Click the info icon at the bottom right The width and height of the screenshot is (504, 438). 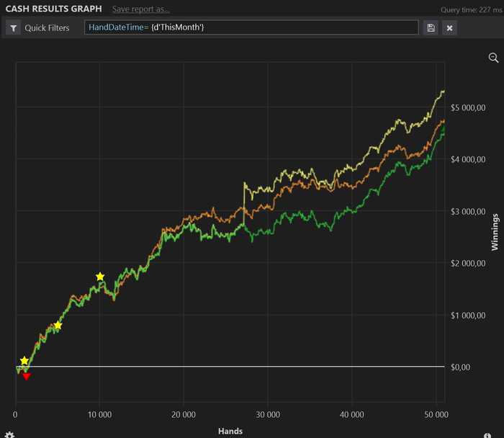pos(487,434)
